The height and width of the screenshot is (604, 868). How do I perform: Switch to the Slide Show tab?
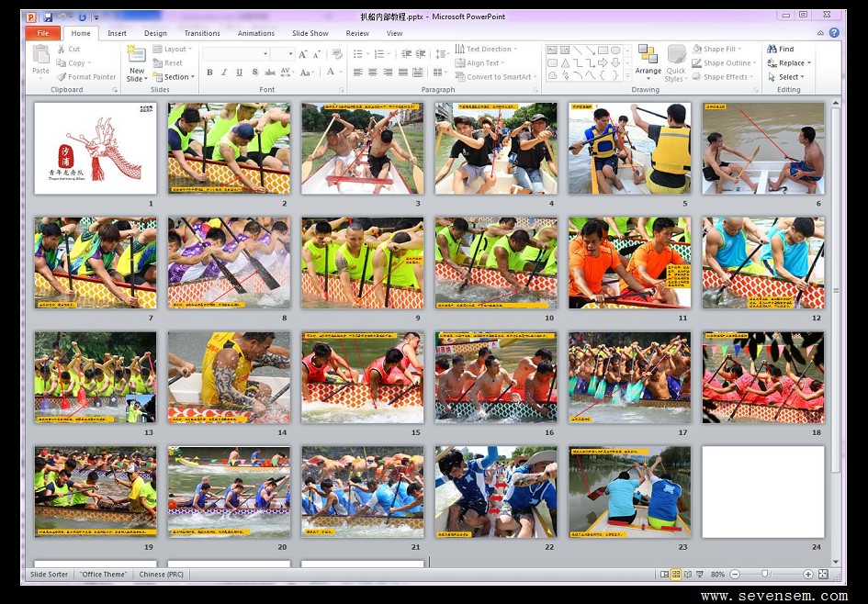[x=310, y=33]
